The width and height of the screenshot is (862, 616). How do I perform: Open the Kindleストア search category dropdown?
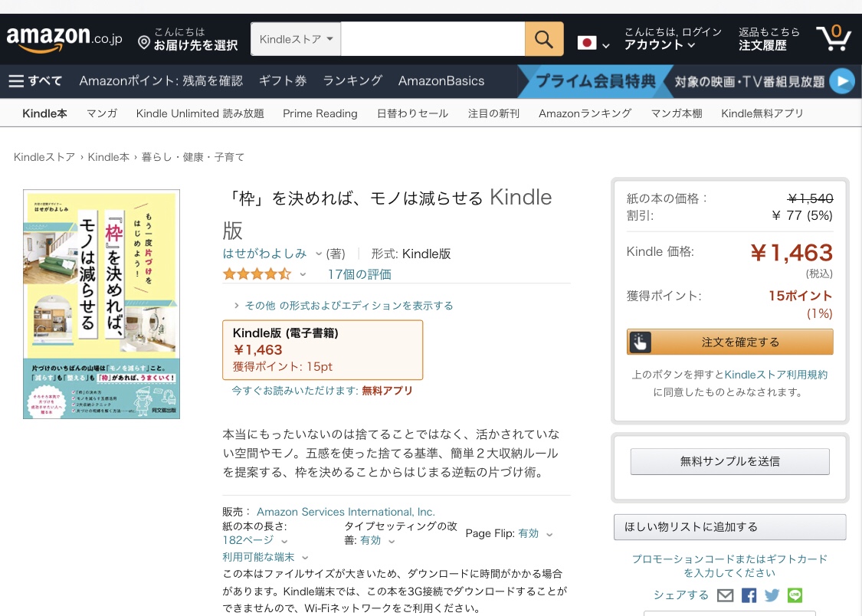click(x=296, y=39)
